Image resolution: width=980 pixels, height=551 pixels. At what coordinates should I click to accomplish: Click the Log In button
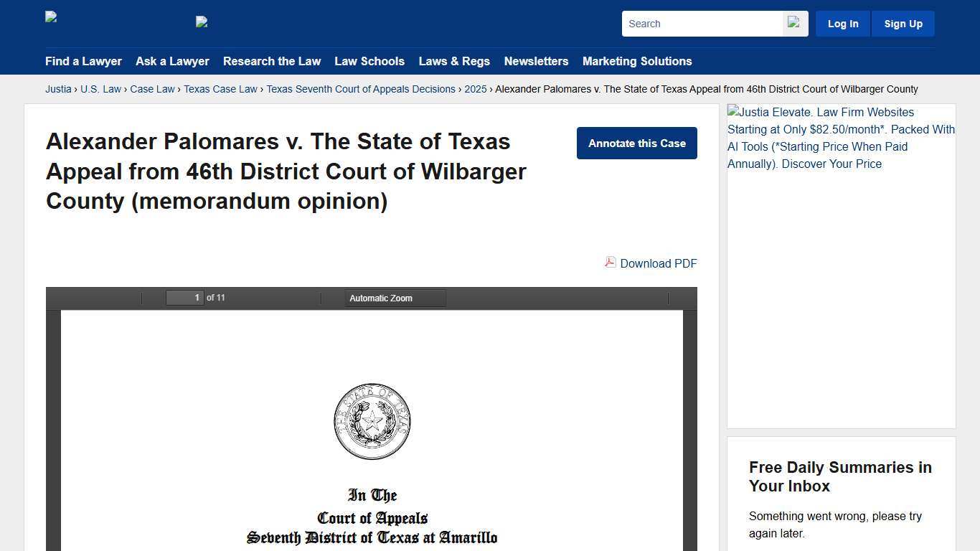[x=842, y=24]
